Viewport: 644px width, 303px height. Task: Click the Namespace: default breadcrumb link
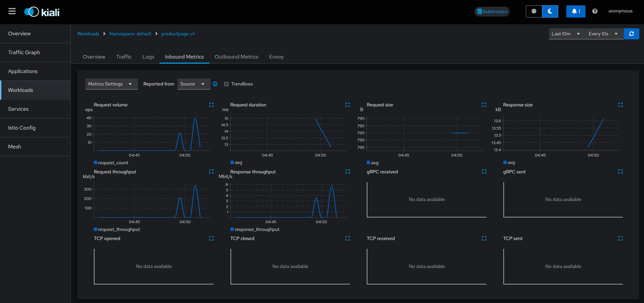130,34
